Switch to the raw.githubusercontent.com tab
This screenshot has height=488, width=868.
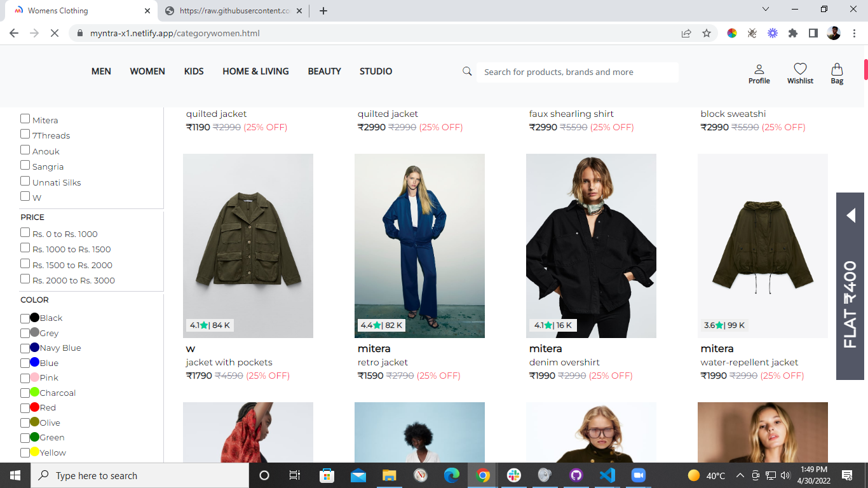tap(226, 10)
